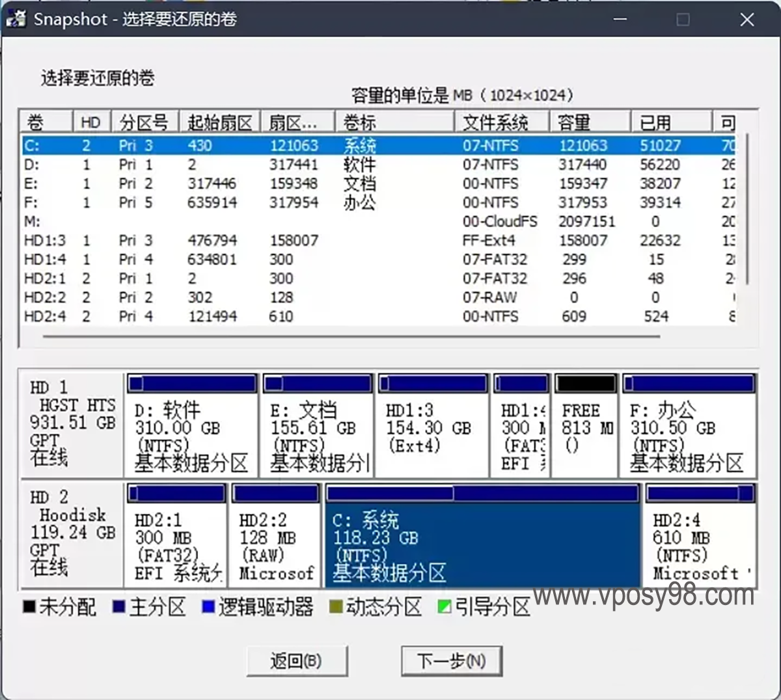Click the 文件系统 column header
781x700 pixels.
[501, 122]
